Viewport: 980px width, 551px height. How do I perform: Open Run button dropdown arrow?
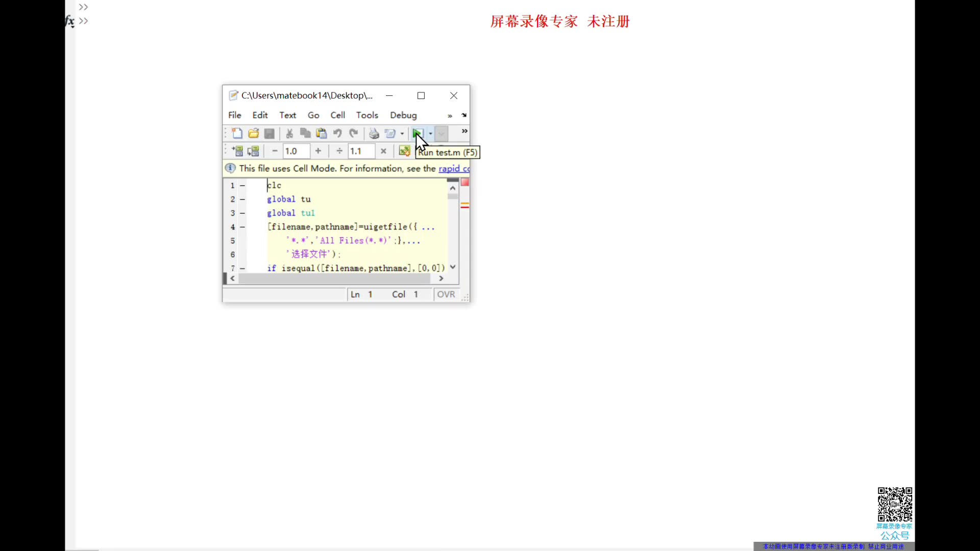pos(431,134)
